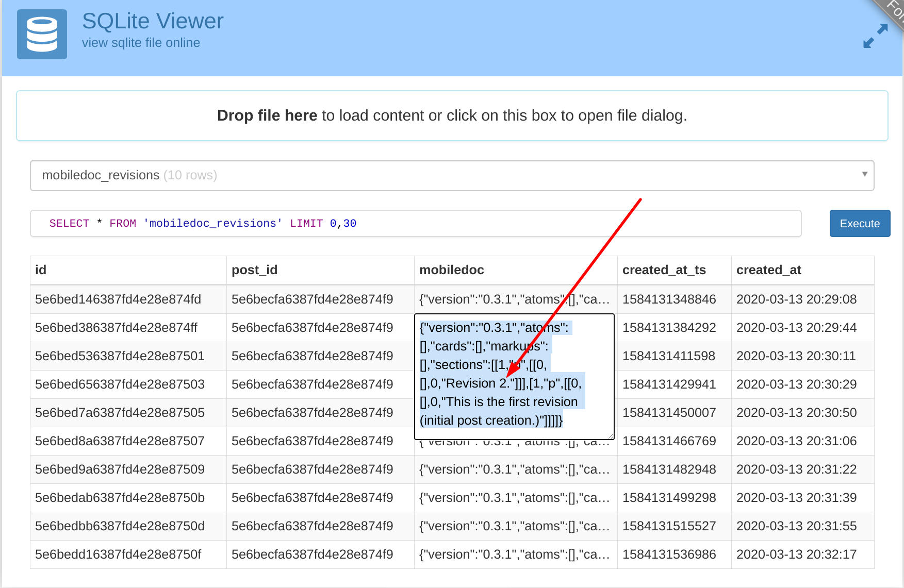
Task: Click timestamp 1584131384292
Action: coord(669,328)
